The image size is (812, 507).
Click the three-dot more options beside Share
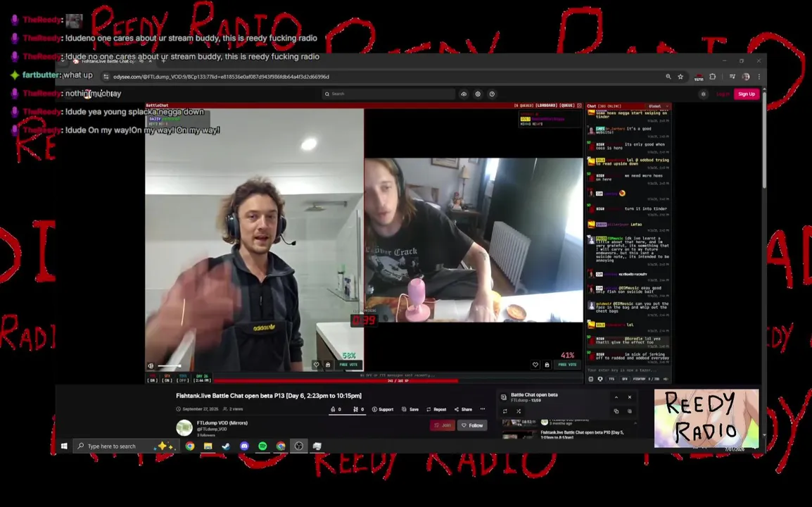click(x=483, y=409)
